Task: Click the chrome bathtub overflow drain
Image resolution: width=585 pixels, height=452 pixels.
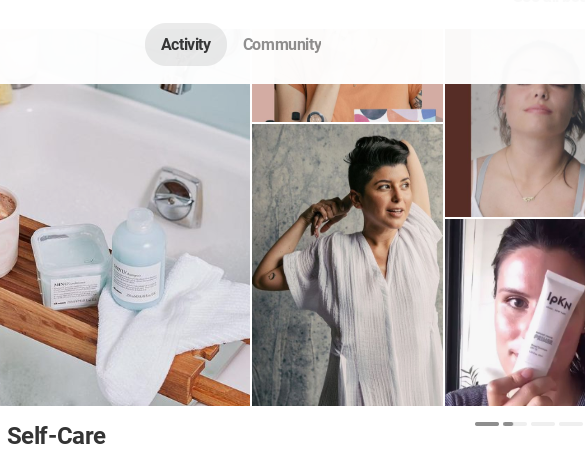Action: click(175, 197)
